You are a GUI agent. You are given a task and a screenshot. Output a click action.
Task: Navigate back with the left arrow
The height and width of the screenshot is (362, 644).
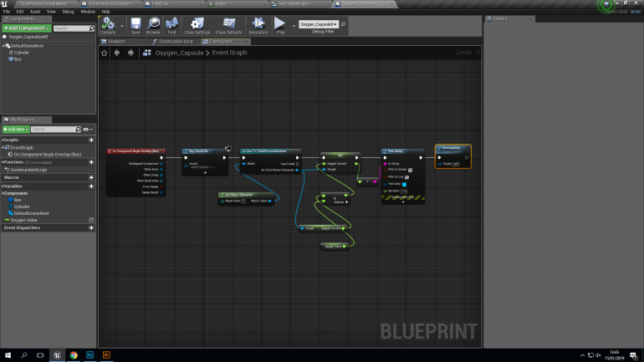(x=117, y=53)
